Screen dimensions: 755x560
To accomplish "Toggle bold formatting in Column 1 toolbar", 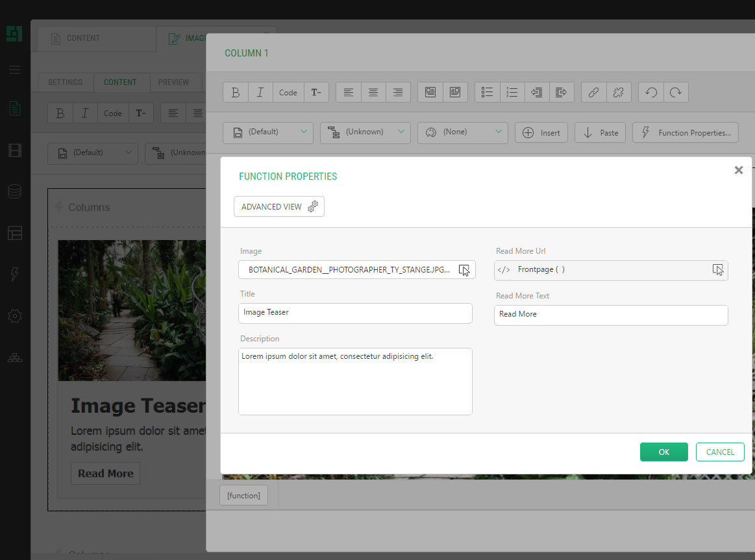I will tap(236, 92).
